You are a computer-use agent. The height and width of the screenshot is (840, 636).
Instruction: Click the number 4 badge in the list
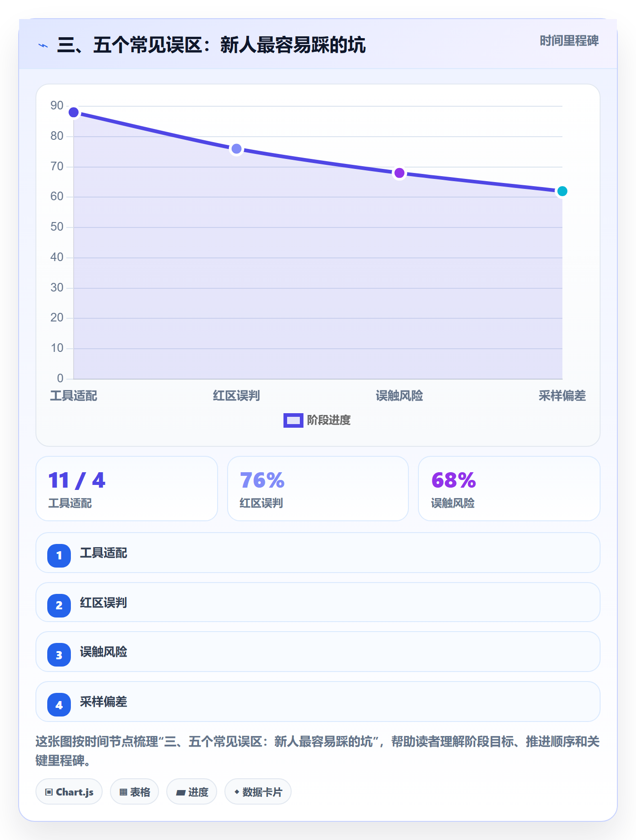point(59,705)
